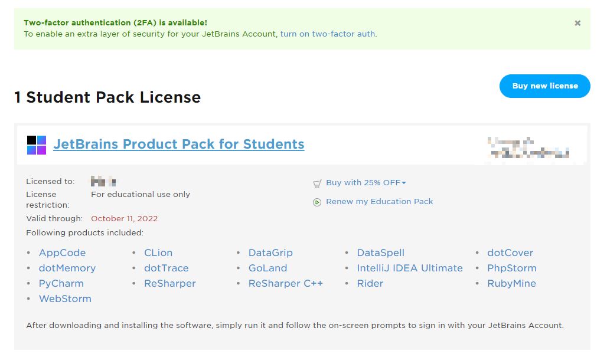The width and height of the screenshot is (607, 364).
Task: Expand the Buy with 25% OFF dropdown
Action: pos(366,182)
